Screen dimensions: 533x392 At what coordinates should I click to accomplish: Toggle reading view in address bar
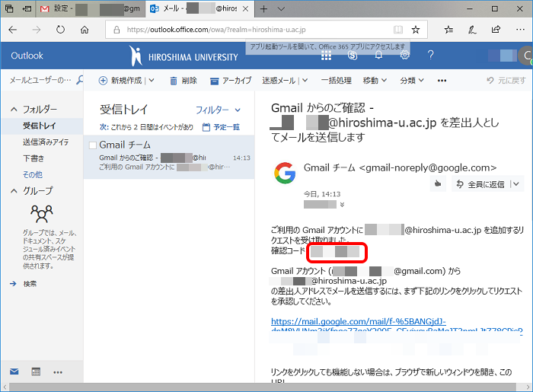point(398,30)
